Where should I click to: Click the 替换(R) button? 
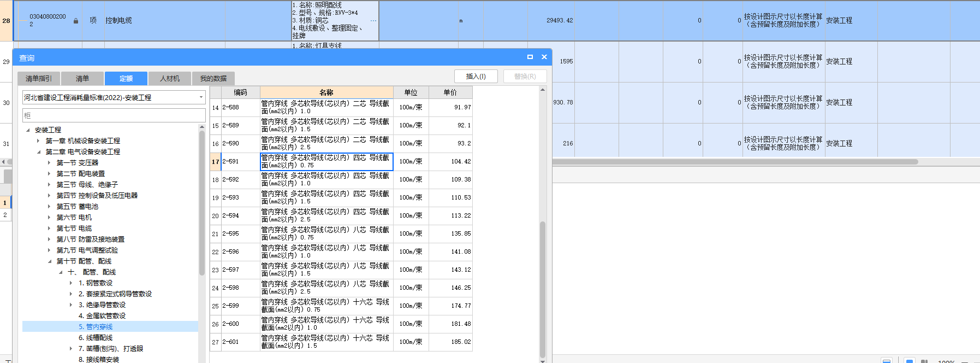tap(525, 77)
